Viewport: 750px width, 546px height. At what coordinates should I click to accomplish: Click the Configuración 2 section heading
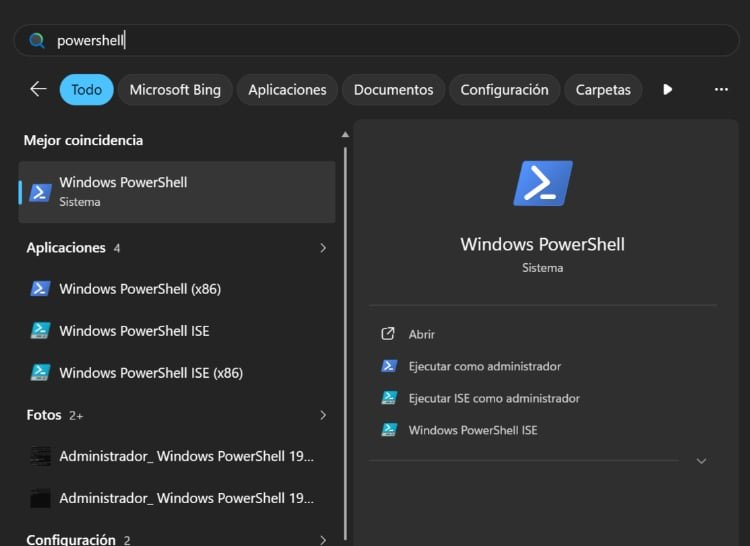click(x=78, y=540)
